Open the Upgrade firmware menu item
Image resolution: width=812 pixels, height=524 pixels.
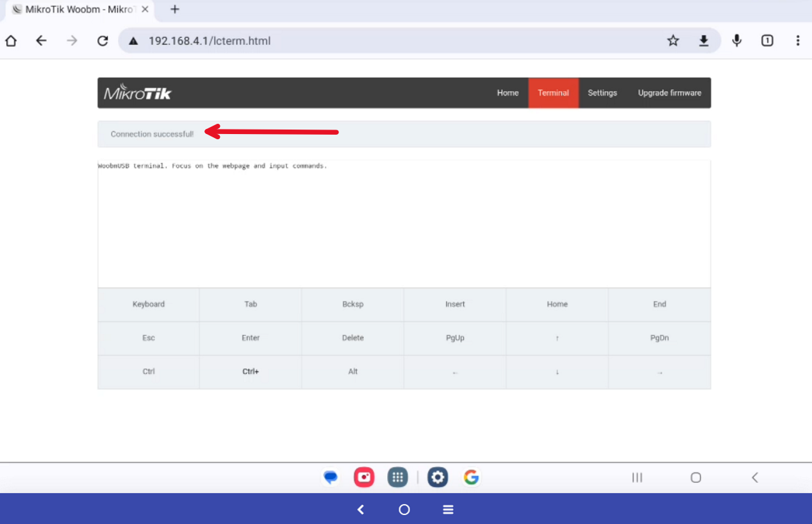click(x=669, y=93)
